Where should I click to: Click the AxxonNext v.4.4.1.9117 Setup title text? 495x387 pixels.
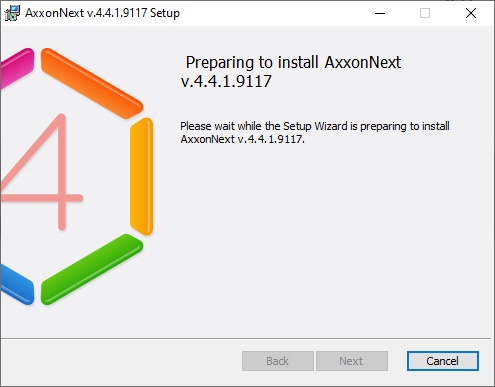point(103,13)
